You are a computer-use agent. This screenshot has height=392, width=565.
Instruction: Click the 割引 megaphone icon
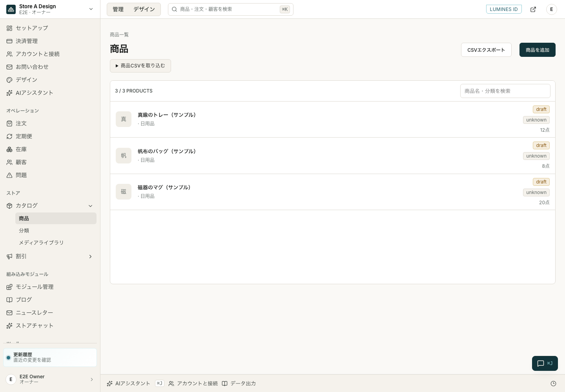tap(9, 256)
